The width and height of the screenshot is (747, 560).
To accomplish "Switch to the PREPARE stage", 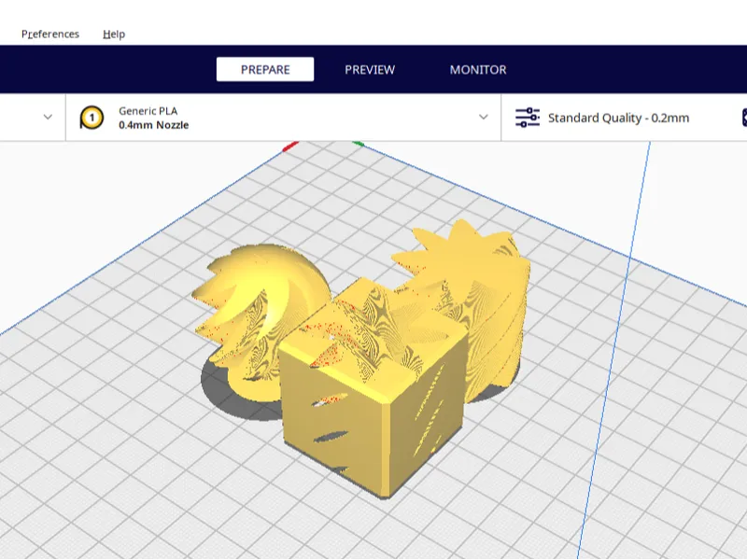I will click(265, 69).
